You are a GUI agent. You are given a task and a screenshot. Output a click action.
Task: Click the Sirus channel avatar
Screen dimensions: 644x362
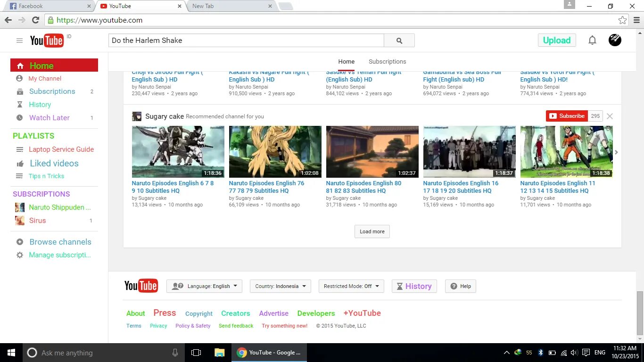20,221
